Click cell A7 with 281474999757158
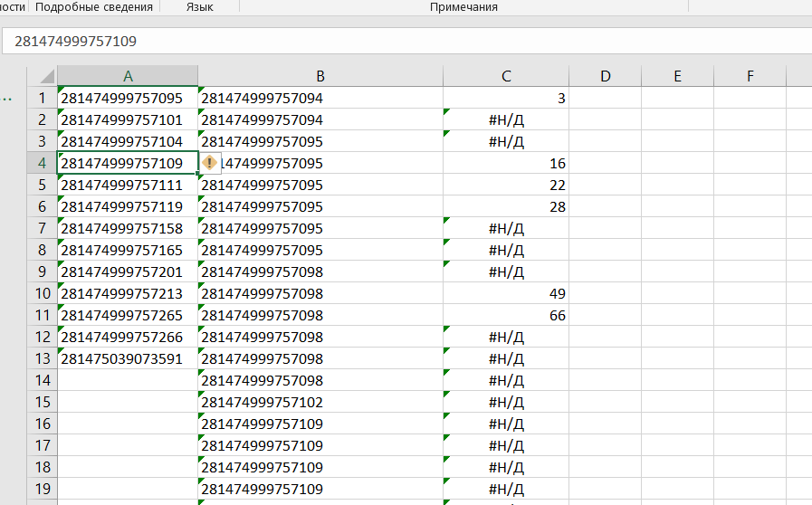The height and width of the screenshot is (505, 812). tap(128, 228)
